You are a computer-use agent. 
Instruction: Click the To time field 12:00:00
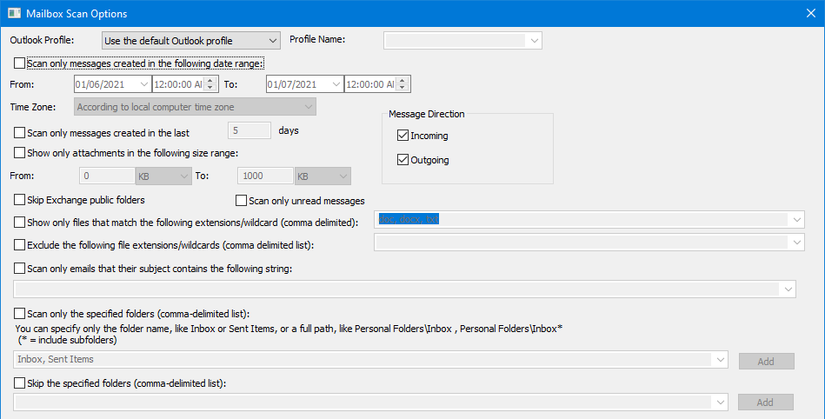[x=370, y=84]
